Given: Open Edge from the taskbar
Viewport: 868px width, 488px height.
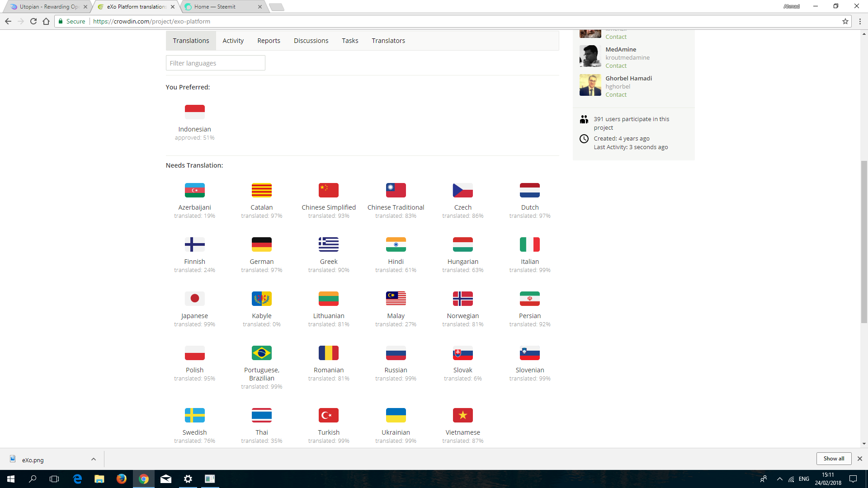Looking at the screenshot, I should tap(77, 479).
